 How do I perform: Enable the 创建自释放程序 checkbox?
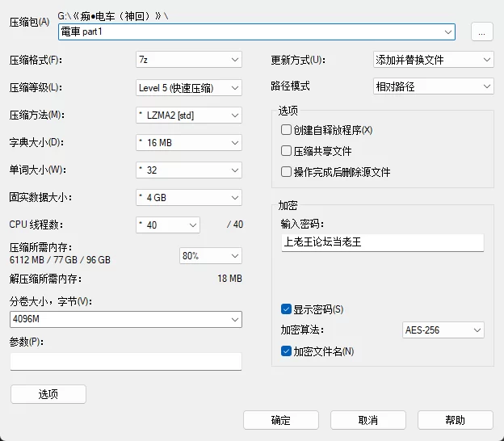[x=286, y=130]
